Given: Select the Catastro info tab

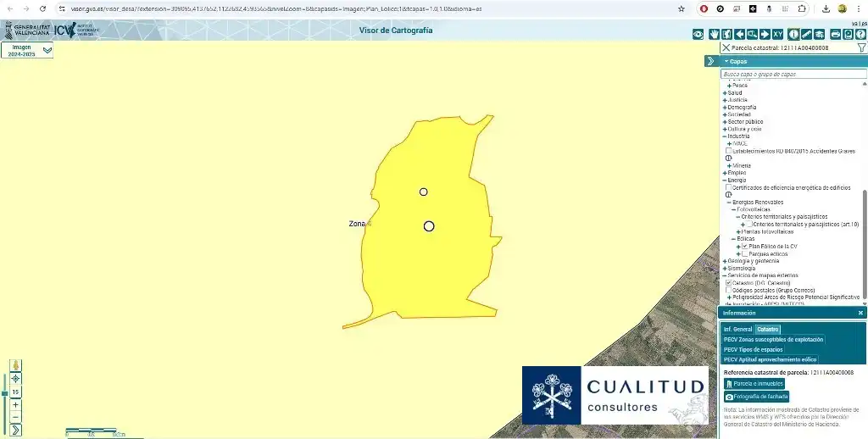Looking at the screenshot, I should click(767, 330).
